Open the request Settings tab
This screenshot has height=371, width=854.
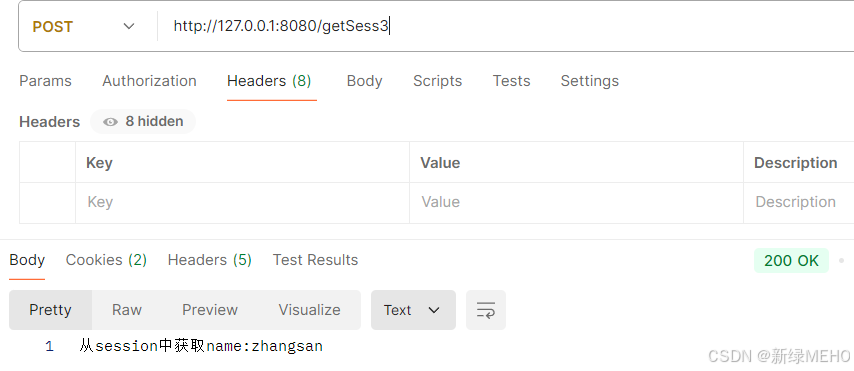[590, 81]
